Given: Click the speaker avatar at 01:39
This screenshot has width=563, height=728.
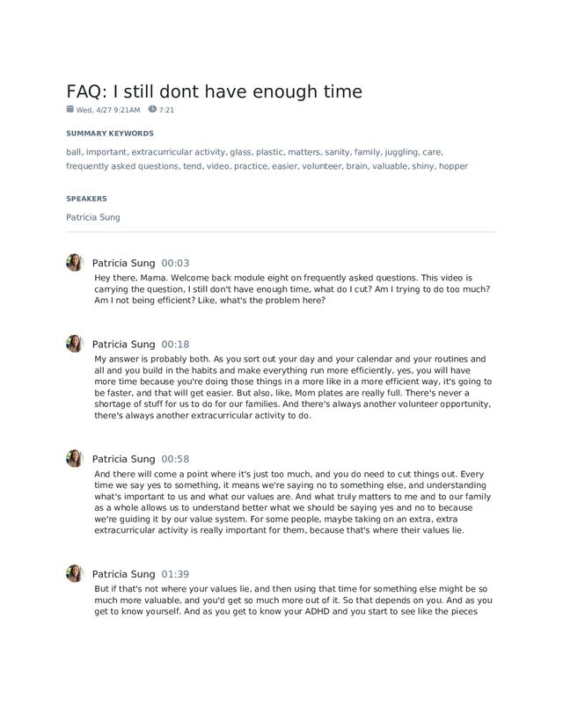Looking at the screenshot, I should point(75,574).
